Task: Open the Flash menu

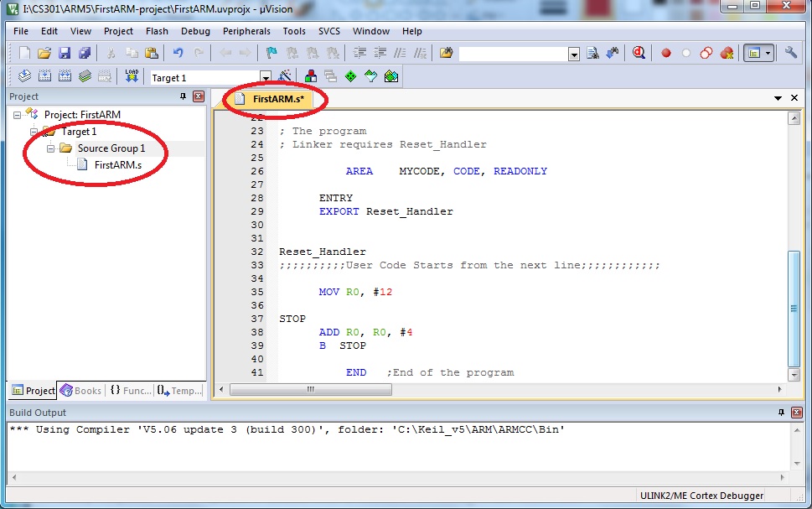Action: pos(157,31)
